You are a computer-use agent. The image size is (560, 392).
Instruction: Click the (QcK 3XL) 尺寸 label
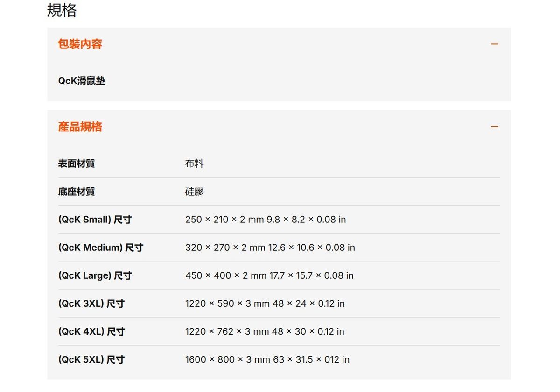[x=91, y=303]
